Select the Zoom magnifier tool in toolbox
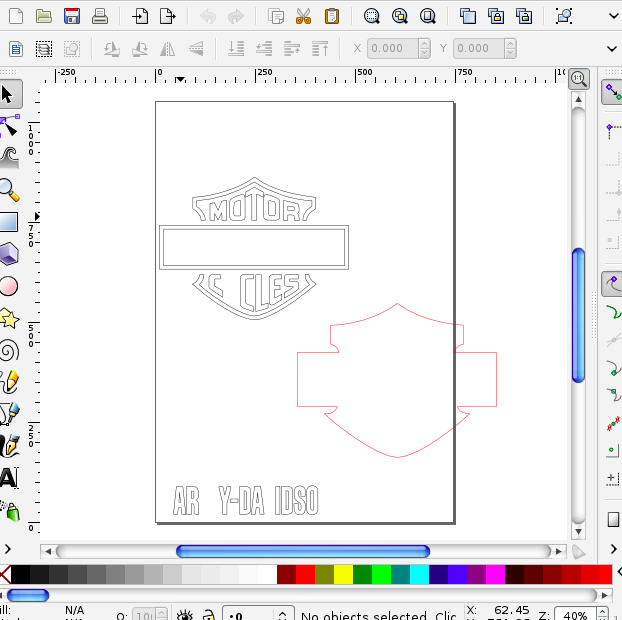 pyautogui.click(x=10, y=190)
